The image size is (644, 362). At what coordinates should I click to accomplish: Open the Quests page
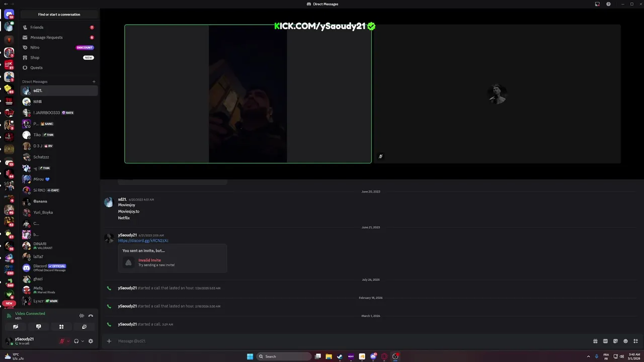coord(59,67)
